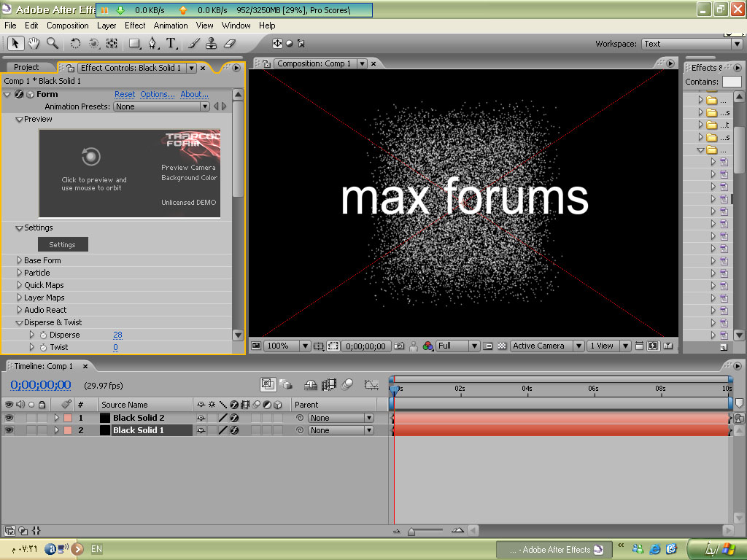Enable motion blur icon in timeline
This screenshot has height=560, width=747.
pos(347,384)
